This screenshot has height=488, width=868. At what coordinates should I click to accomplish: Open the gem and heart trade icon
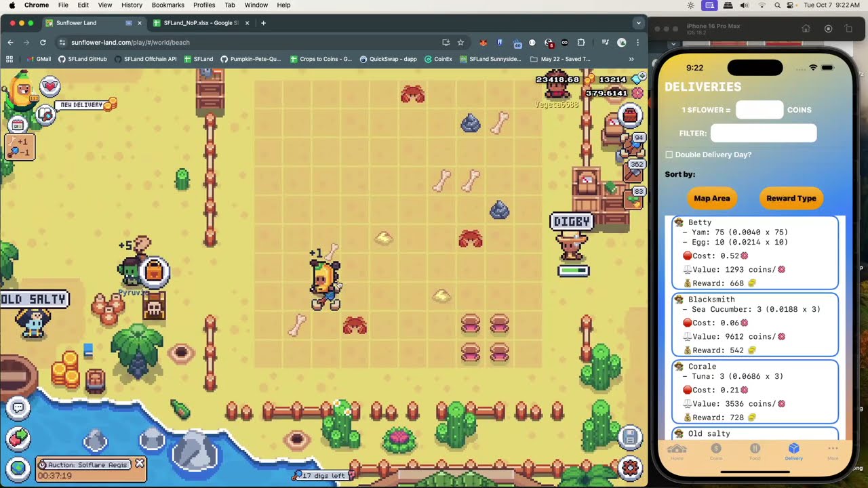[18, 439]
